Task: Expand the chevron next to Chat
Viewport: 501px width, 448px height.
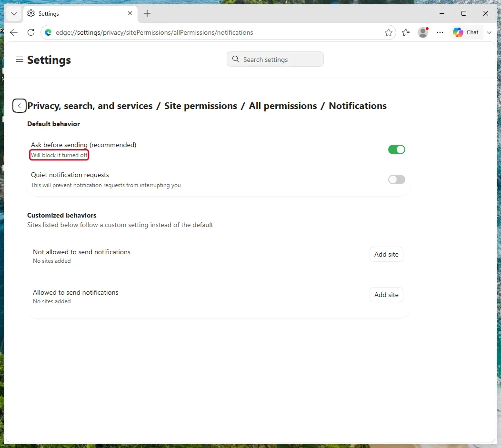Action: (x=489, y=32)
